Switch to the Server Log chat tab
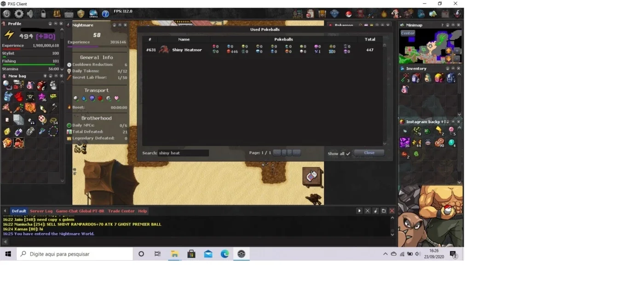644x302 pixels. pos(41,211)
